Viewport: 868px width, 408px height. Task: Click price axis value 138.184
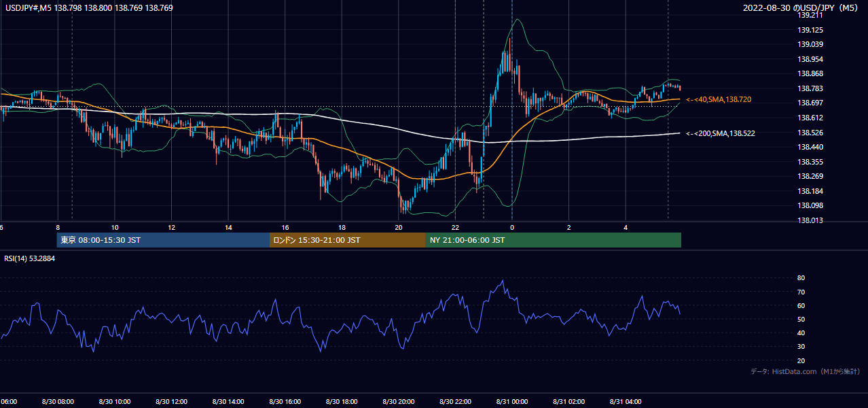(810, 191)
